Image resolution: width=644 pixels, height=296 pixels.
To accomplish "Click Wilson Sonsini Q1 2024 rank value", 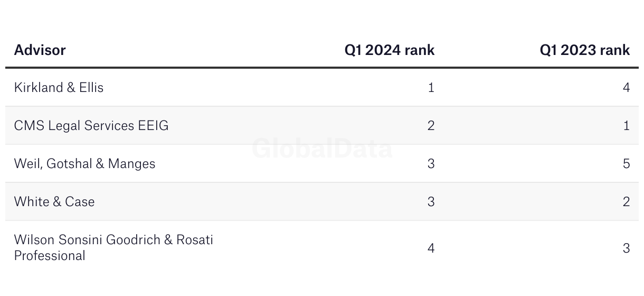I will pyautogui.click(x=431, y=248).
